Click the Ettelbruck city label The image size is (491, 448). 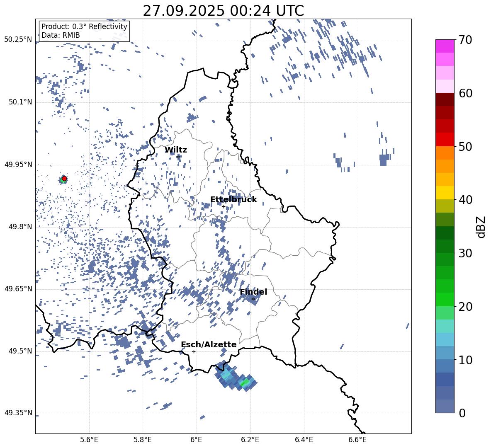233,200
